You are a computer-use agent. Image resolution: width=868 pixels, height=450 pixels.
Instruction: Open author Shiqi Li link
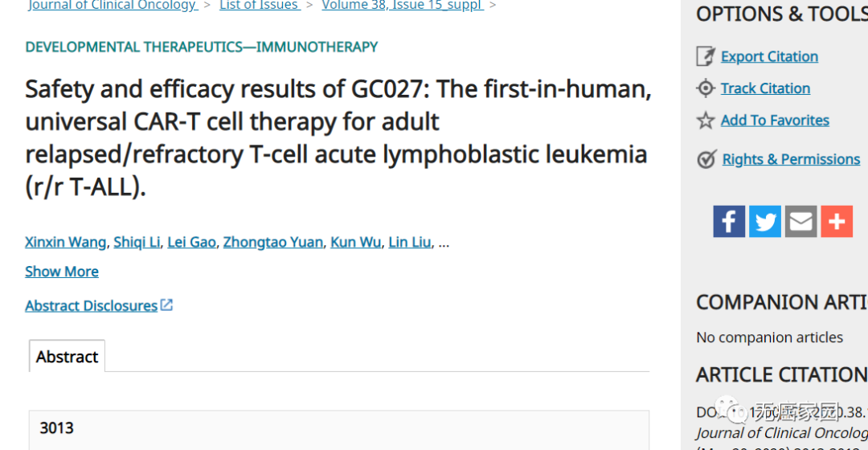[137, 242]
